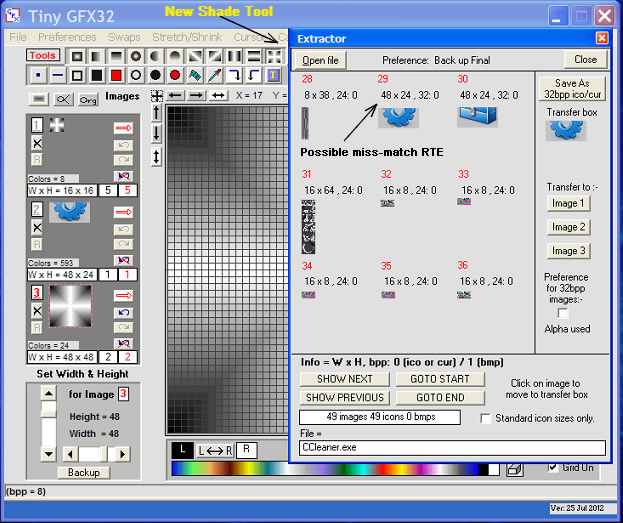Click the width scrollbar right arrow

(122, 454)
